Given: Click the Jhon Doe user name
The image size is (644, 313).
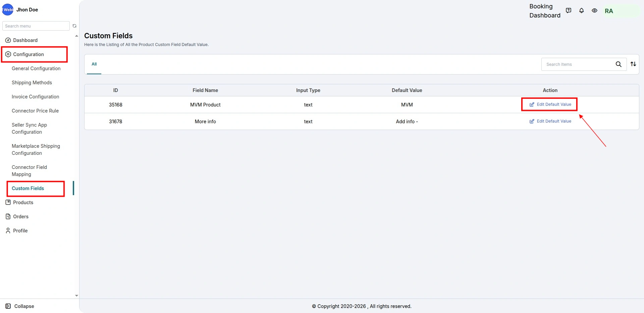Looking at the screenshot, I should coord(27,10).
